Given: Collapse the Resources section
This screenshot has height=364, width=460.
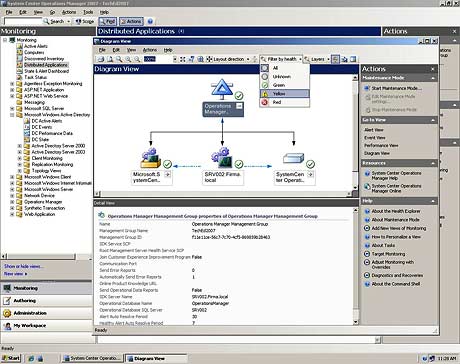Looking at the screenshot, I should (433, 163).
